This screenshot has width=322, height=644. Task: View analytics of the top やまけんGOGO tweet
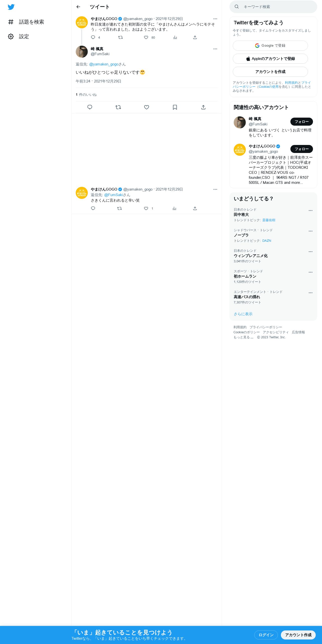175,37
